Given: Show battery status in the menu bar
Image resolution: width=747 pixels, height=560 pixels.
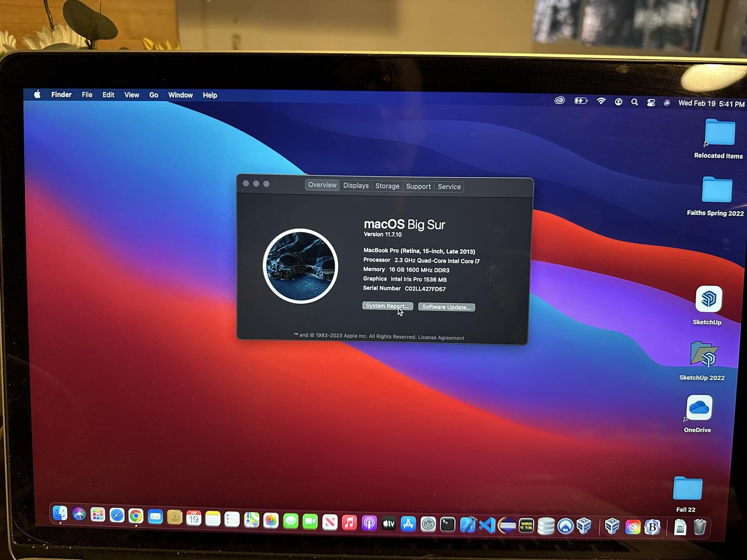Looking at the screenshot, I should pyautogui.click(x=580, y=101).
